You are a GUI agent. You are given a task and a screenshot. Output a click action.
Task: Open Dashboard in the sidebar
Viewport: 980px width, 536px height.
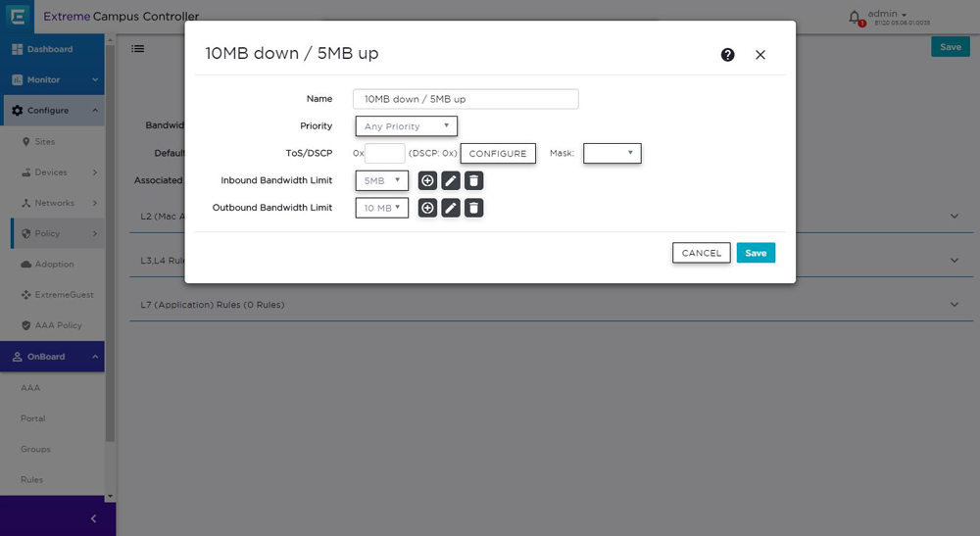[49, 49]
